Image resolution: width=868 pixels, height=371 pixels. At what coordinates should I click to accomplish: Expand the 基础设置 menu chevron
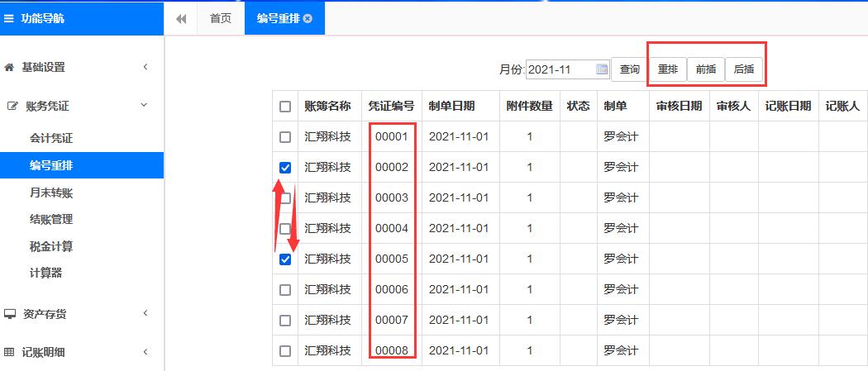coord(145,67)
